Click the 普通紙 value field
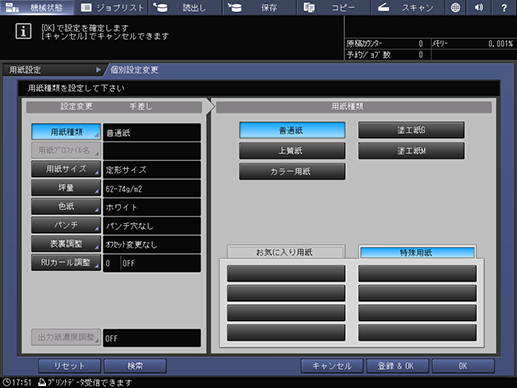The width and height of the screenshot is (517, 388). (x=152, y=132)
